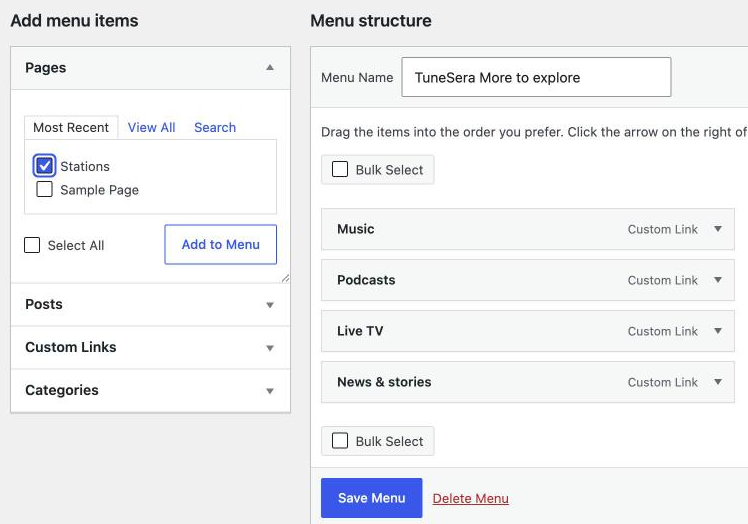
Task: Click the Select All label text
Action: 76,245
